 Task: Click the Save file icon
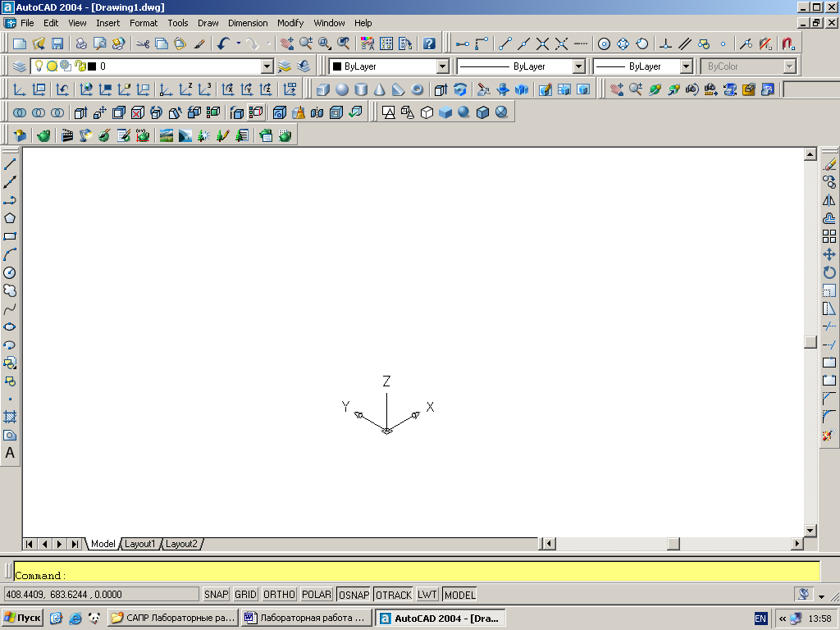[57, 44]
